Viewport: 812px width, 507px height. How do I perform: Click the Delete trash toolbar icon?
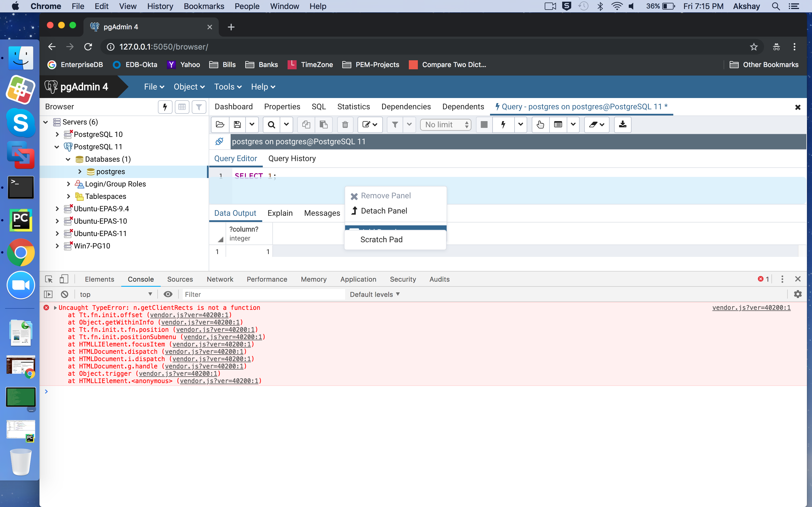(345, 125)
